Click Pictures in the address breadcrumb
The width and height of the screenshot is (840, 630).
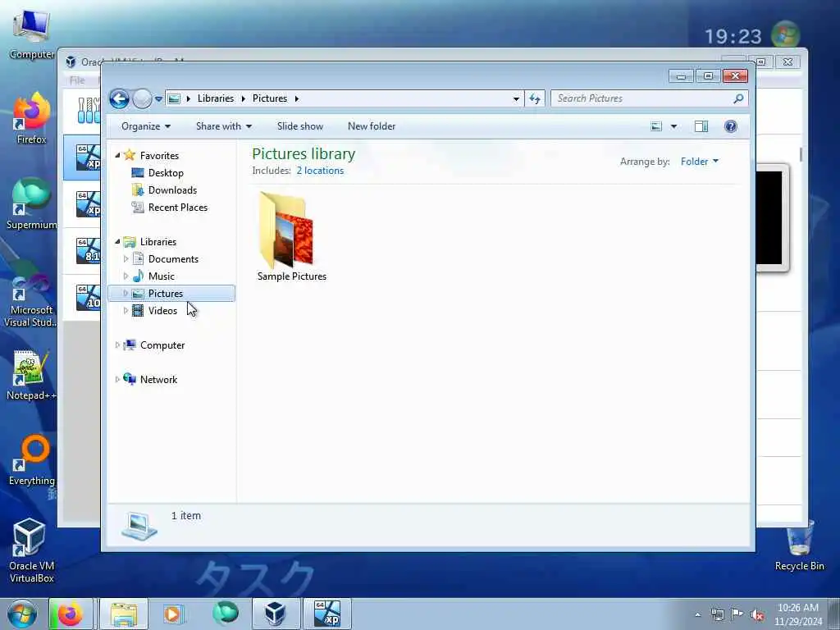(269, 98)
